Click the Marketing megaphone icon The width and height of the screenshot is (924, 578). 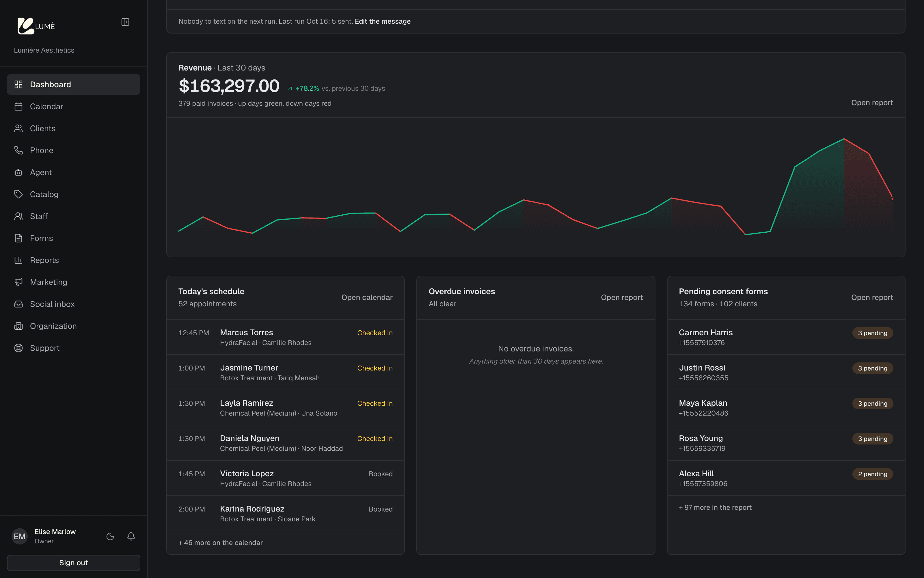click(x=18, y=282)
